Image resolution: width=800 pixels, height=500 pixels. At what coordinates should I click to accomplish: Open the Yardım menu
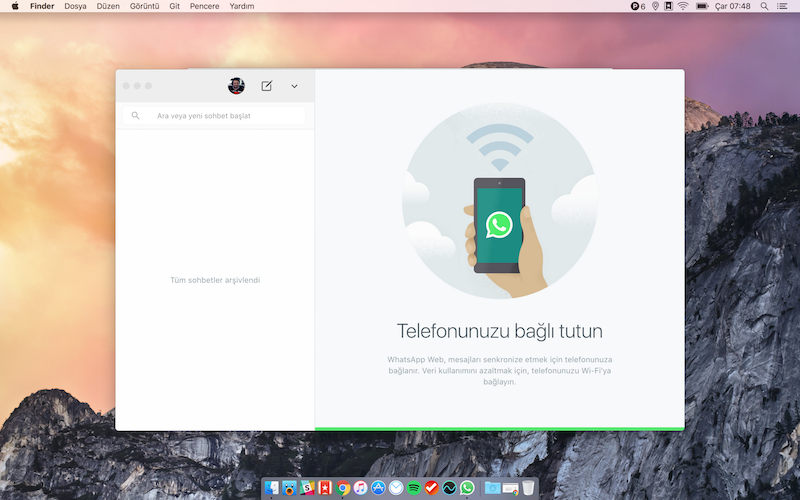242,6
